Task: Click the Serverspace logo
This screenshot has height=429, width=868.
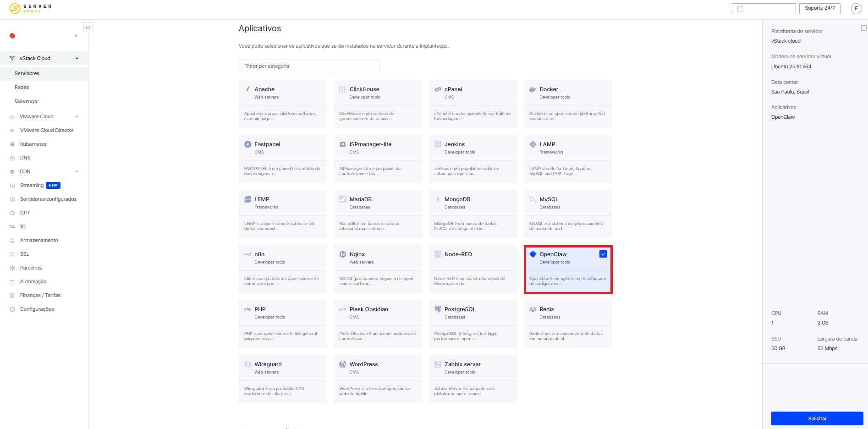Action: tap(31, 8)
